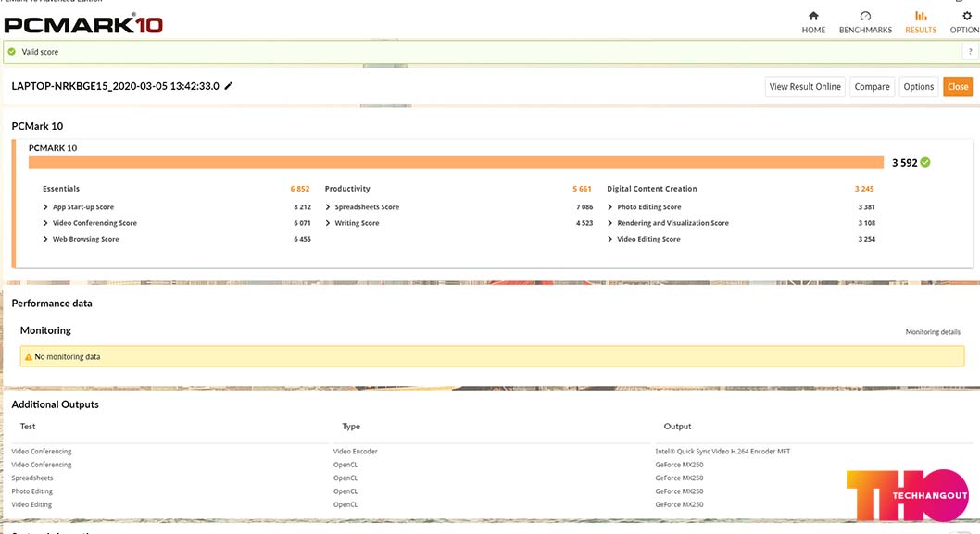Image resolution: width=980 pixels, height=534 pixels.
Task: Click the Type column header
Action: point(351,427)
